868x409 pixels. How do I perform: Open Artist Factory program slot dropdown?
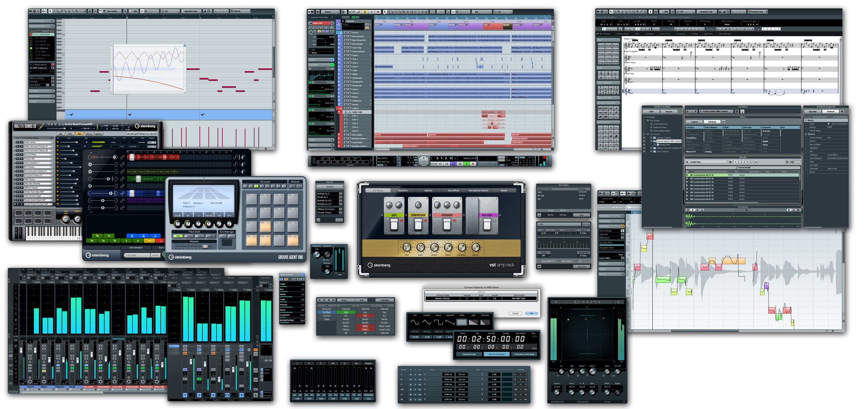[51, 142]
